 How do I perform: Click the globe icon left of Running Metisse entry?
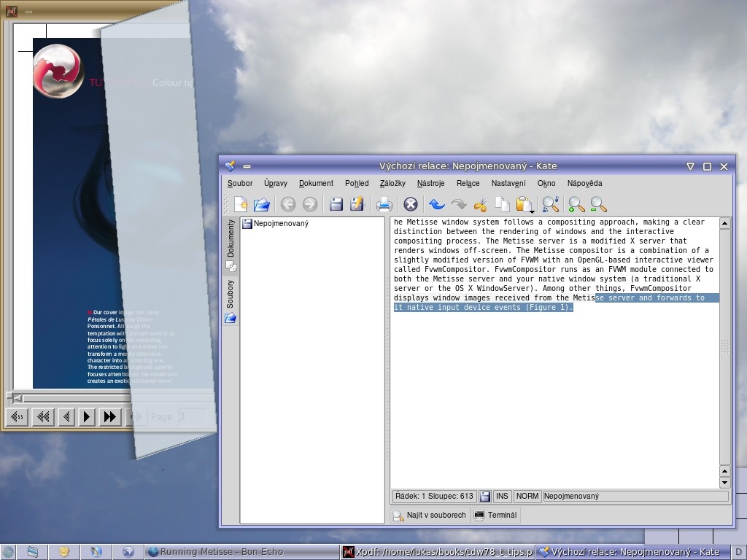pyautogui.click(x=128, y=552)
